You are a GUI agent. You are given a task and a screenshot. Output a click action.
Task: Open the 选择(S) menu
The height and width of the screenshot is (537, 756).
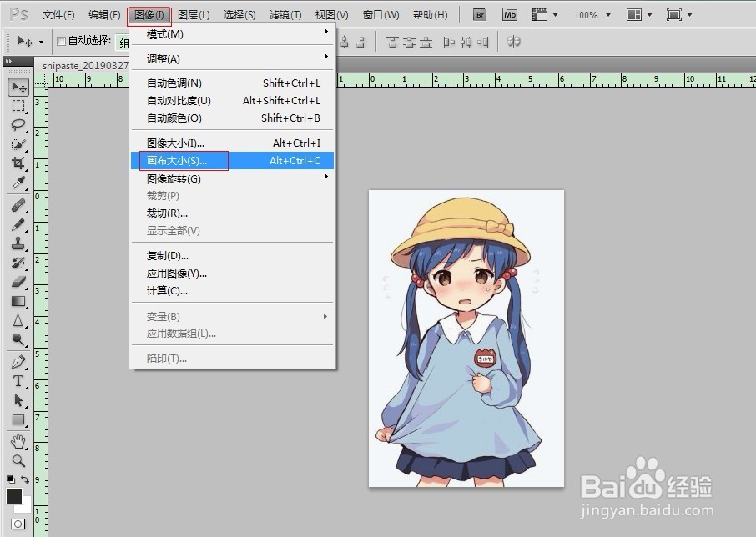click(x=239, y=14)
